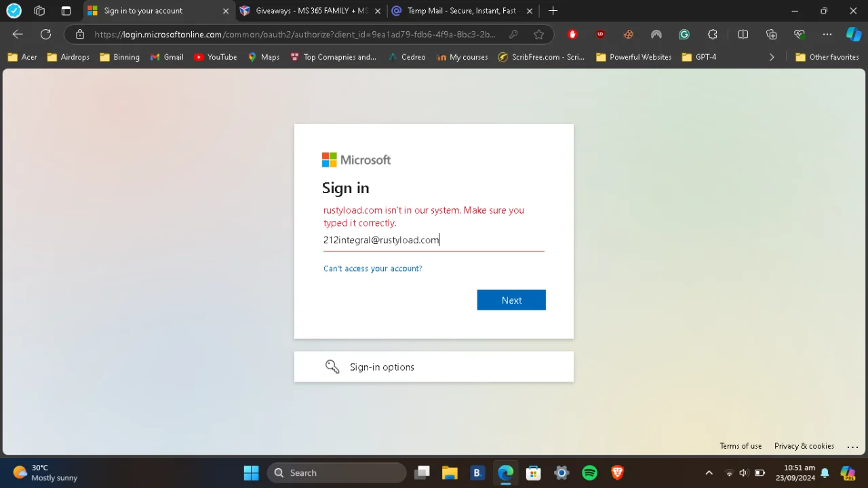Open the Grammarly extension icon
Screen dimensions: 868x488
[x=684, y=35]
